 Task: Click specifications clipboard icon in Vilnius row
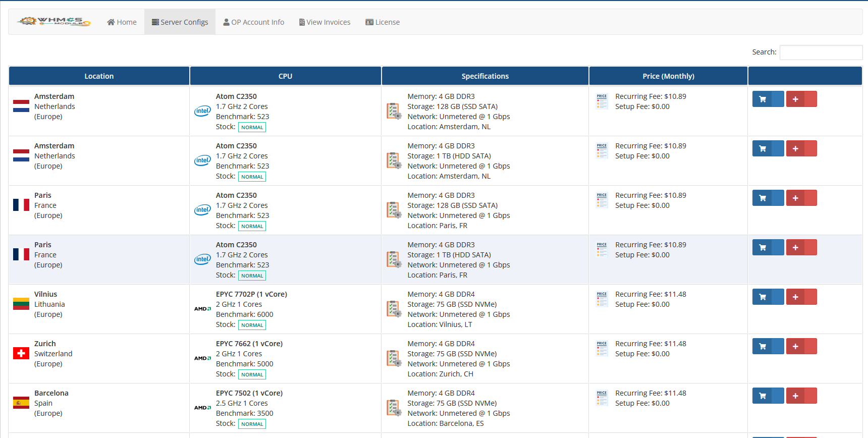click(x=394, y=309)
